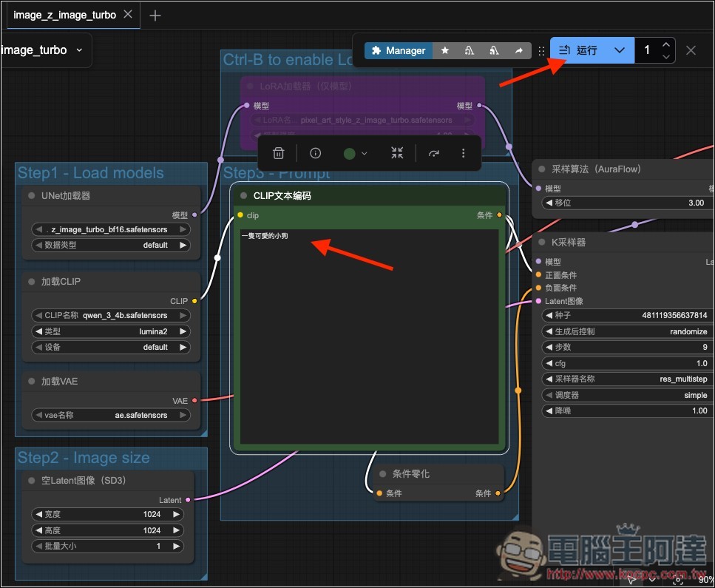The height and width of the screenshot is (588, 715).
Task: Open node info from the selection toolbar
Action: (316, 153)
